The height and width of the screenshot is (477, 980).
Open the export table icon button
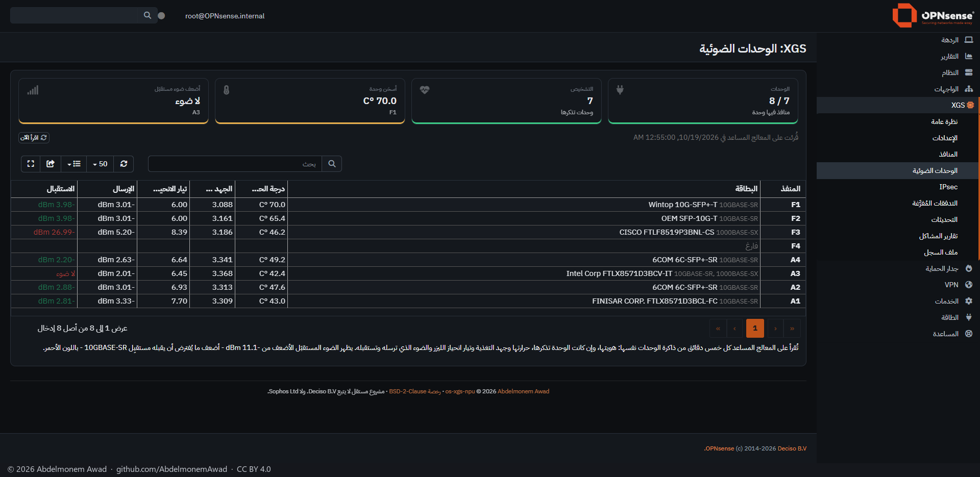click(x=51, y=164)
